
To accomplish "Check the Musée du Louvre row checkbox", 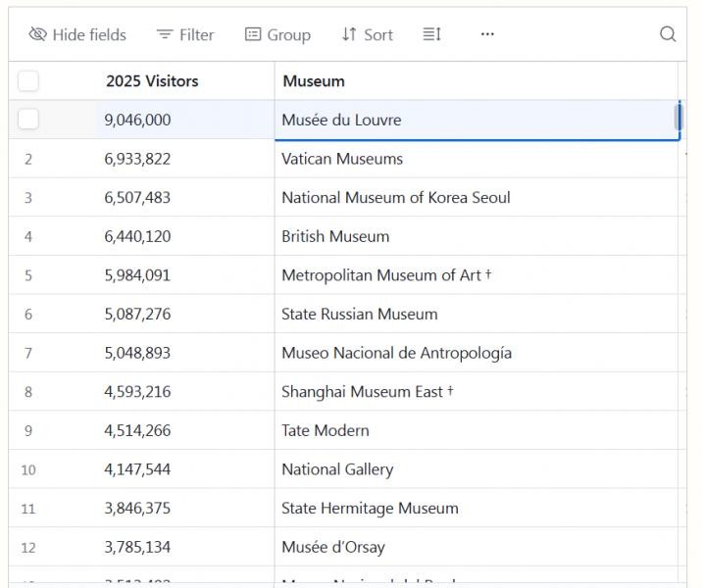I will point(28,120).
